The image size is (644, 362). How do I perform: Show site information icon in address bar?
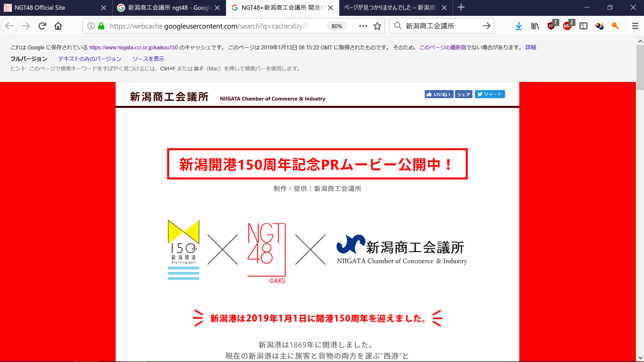point(91,26)
